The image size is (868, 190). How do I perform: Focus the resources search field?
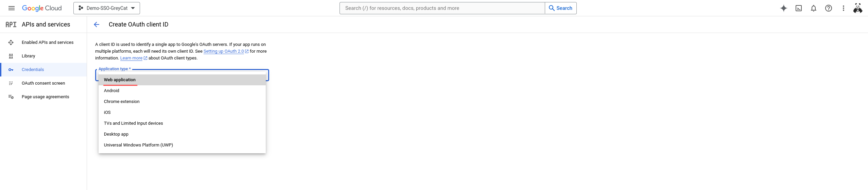(x=442, y=8)
